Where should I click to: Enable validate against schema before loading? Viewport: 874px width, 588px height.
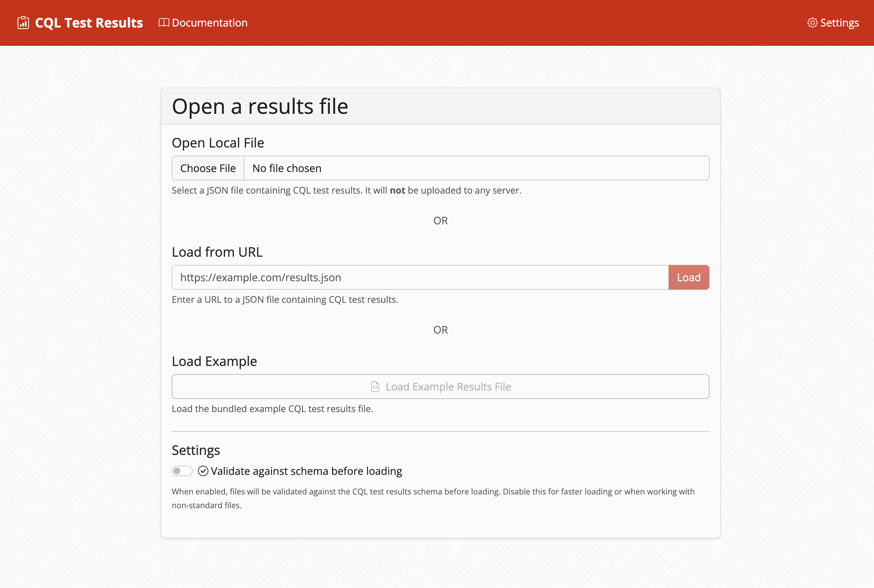click(182, 471)
